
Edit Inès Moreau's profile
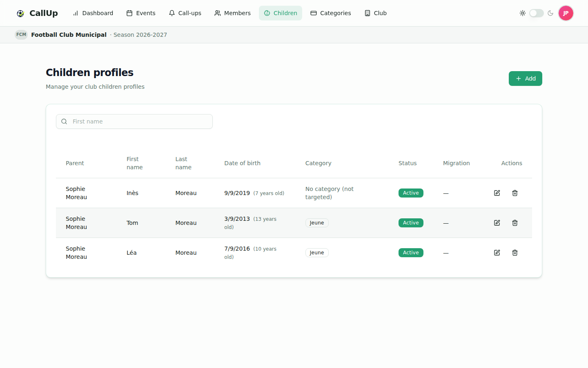[x=497, y=193]
